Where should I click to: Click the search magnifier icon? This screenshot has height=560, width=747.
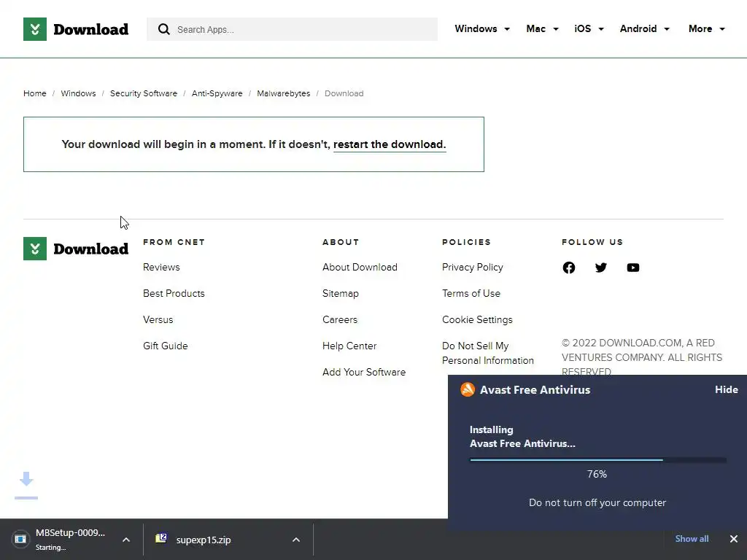pyautogui.click(x=164, y=29)
